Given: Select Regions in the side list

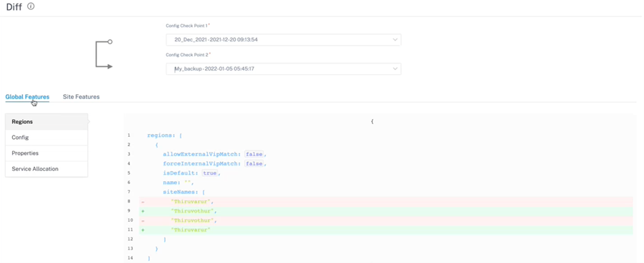Looking at the screenshot, I should point(46,122).
